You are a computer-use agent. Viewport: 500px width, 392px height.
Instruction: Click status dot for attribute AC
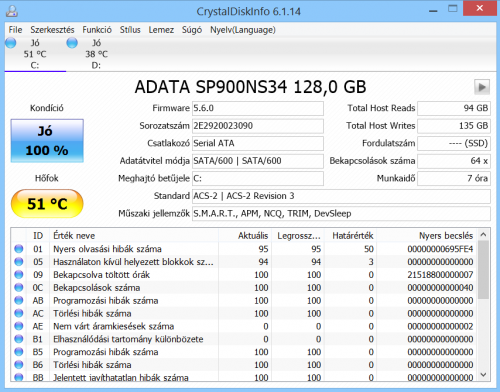19,313
